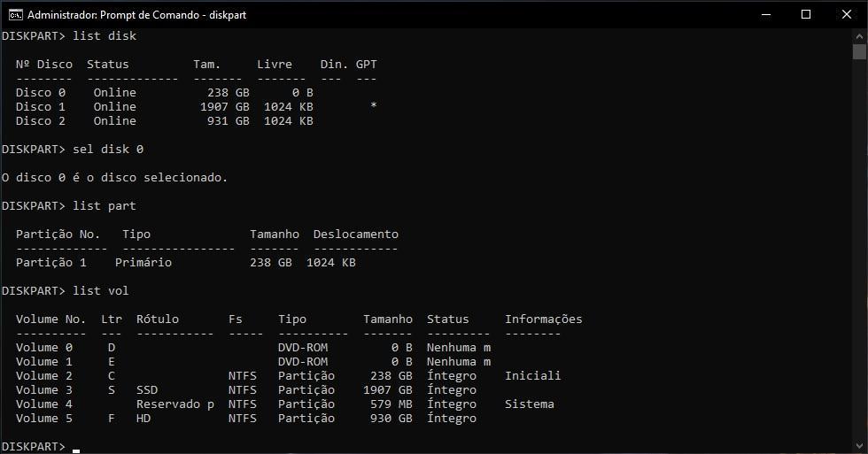Screen dimensions: 868x454
Task: Click the 'sel disk 0' command line
Action: coord(73,150)
